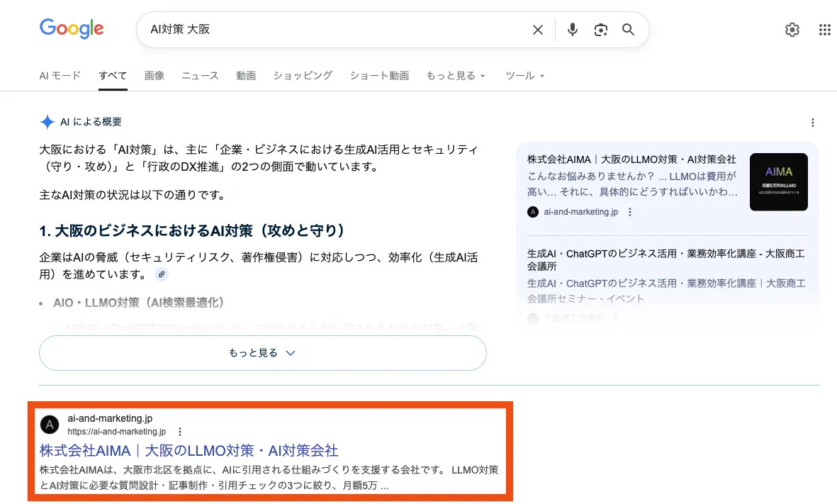Go to the ショッピング tab
837x504 pixels.
303,76
